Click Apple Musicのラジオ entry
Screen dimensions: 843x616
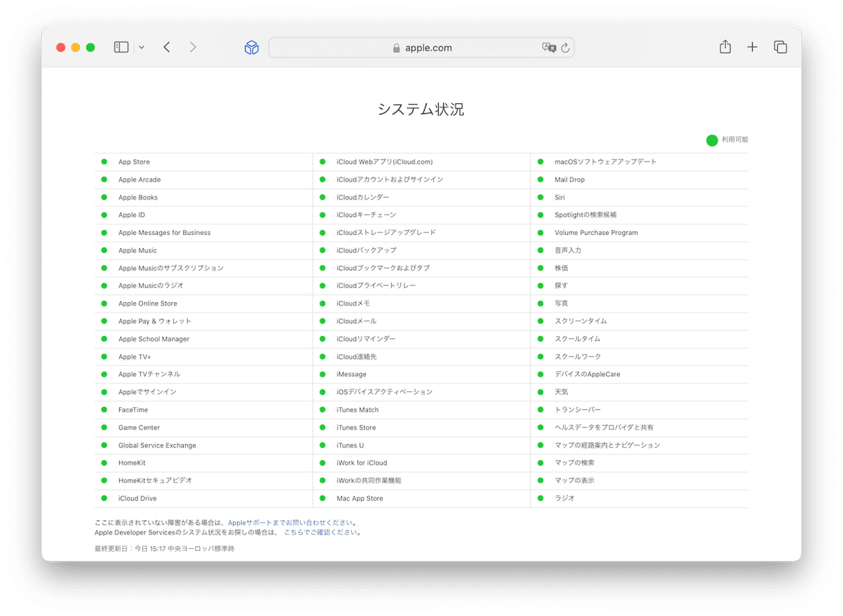(x=151, y=285)
